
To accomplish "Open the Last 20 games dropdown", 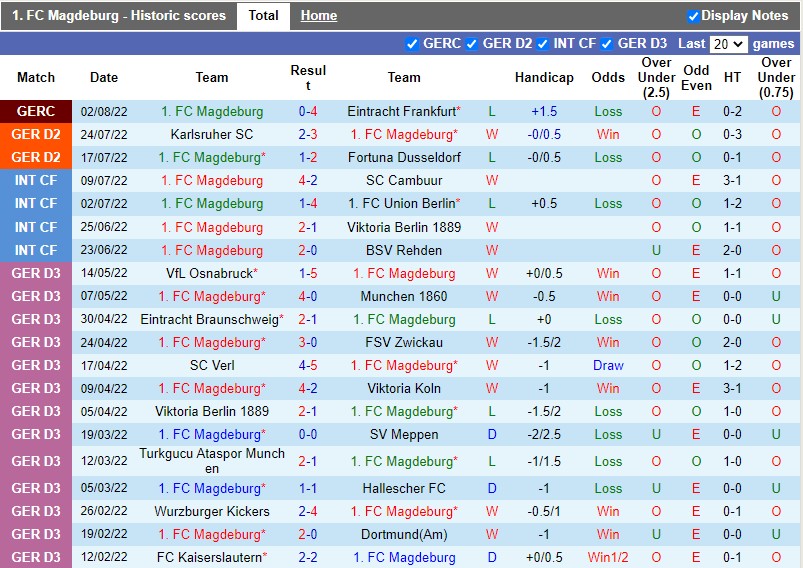I will (728, 44).
